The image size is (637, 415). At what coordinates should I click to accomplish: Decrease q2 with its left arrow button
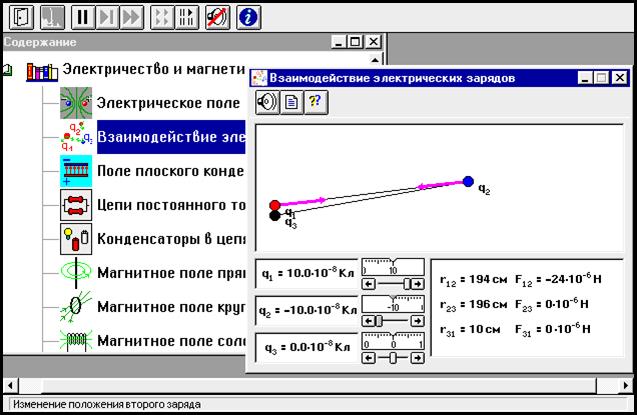pos(368,321)
